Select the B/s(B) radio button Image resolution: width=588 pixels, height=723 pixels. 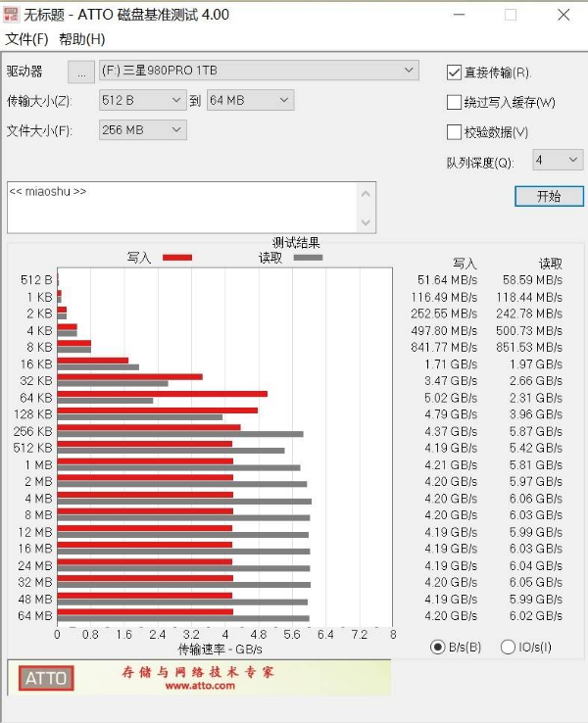tap(438, 647)
